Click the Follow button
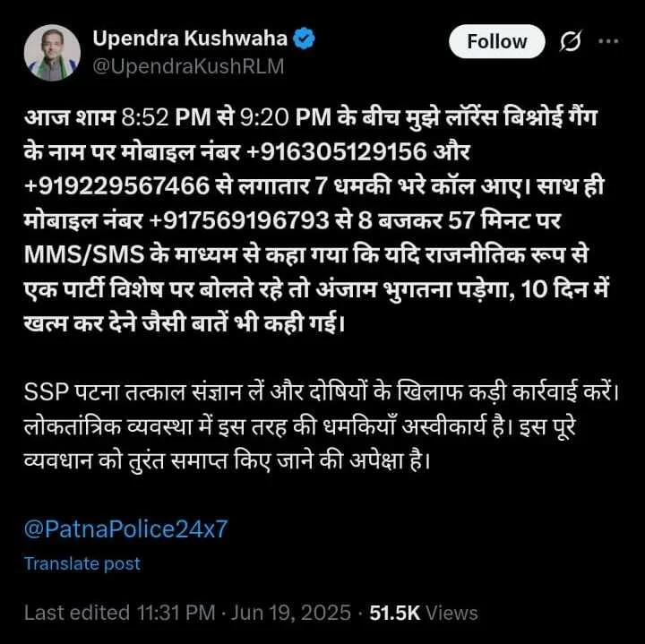Screen dimensions: 645x644 (496, 41)
